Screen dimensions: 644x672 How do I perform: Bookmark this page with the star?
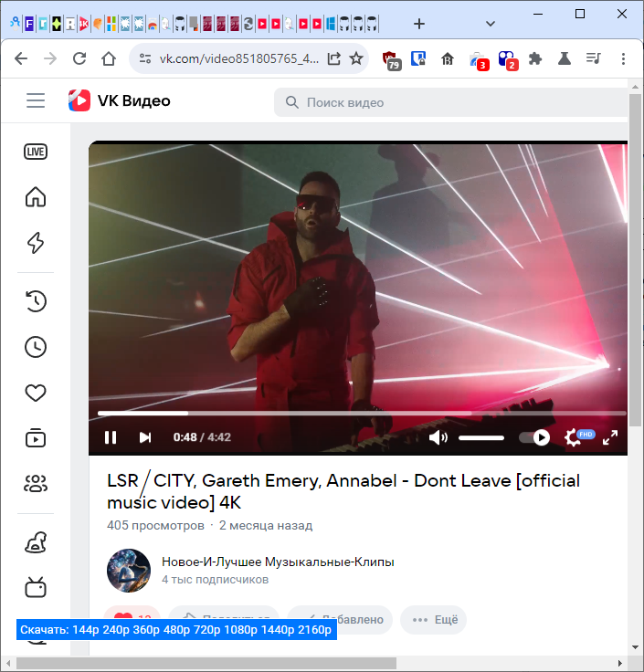(356, 58)
